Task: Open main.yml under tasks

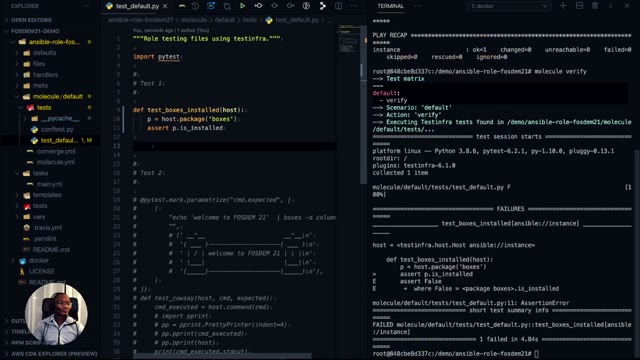Action: click(x=49, y=184)
